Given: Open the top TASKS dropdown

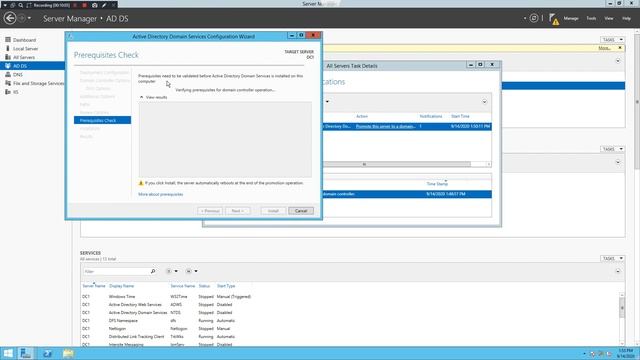Looking at the screenshot, I should tap(612, 40).
